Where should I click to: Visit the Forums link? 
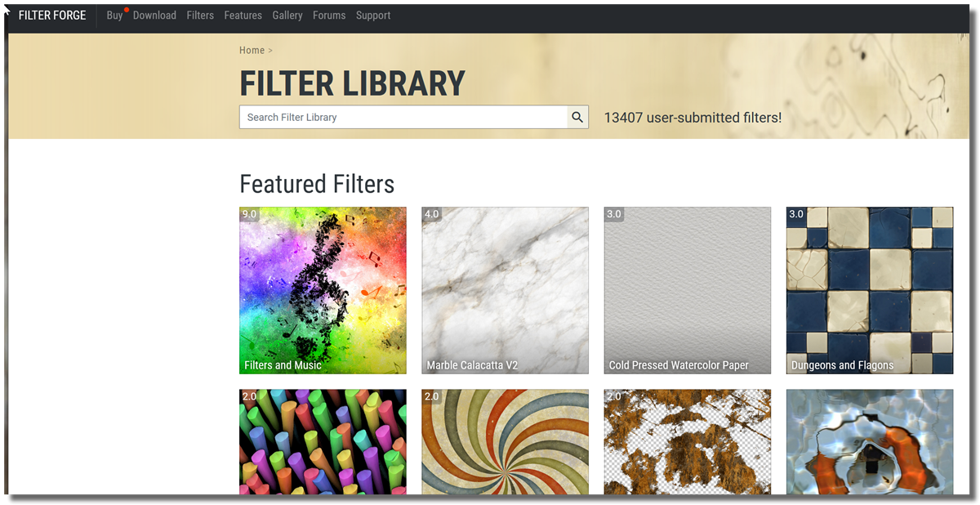(x=329, y=16)
